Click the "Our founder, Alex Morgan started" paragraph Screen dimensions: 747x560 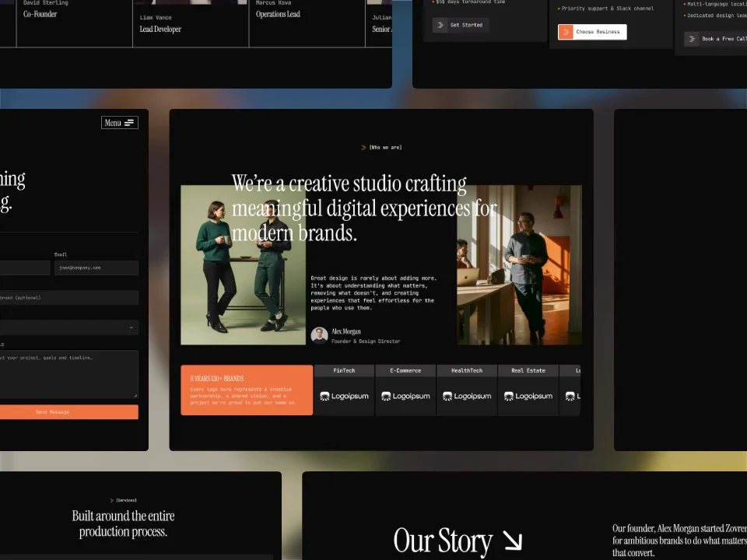(679, 541)
